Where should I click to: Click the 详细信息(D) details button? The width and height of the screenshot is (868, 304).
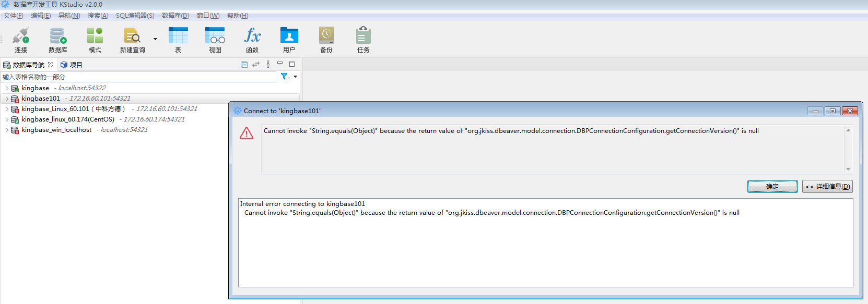pyautogui.click(x=827, y=187)
